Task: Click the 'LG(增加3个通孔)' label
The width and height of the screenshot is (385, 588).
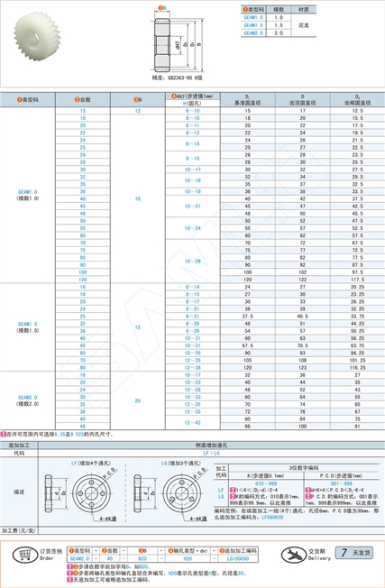Action: click(181, 464)
